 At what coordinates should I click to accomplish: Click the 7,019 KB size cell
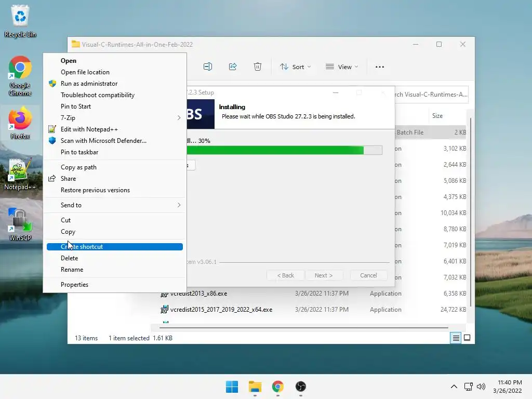[x=455, y=245]
